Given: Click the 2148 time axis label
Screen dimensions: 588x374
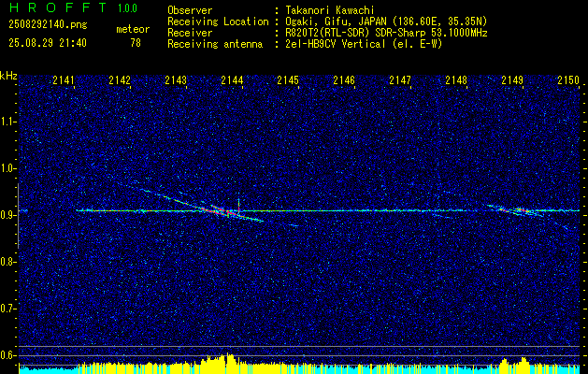Looking at the screenshot, I should tap(456, 79).
